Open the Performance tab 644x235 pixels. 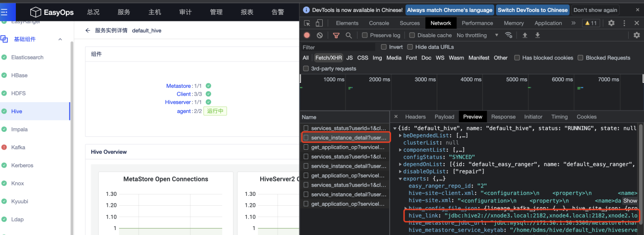pyautogui.click(x=477, y=23)
